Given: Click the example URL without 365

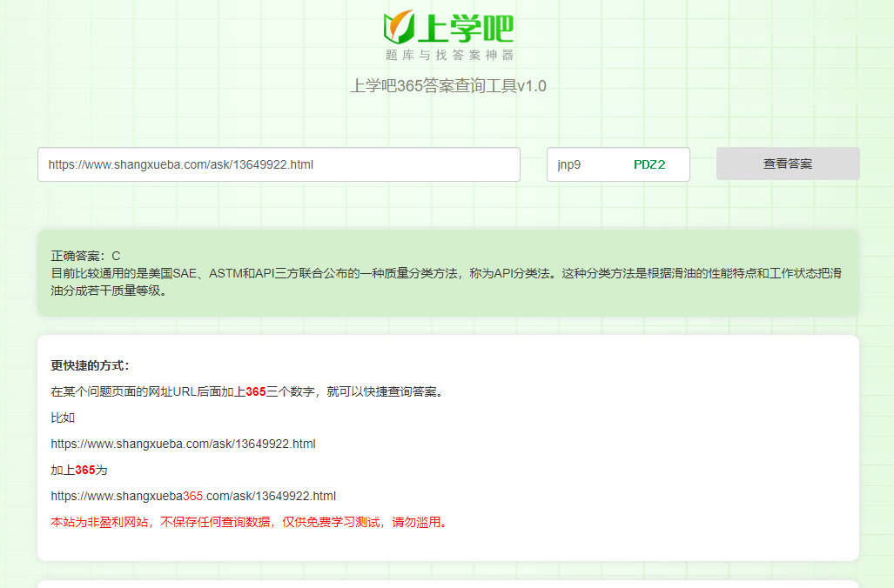Looking at the screenshot, I should 183,444.
